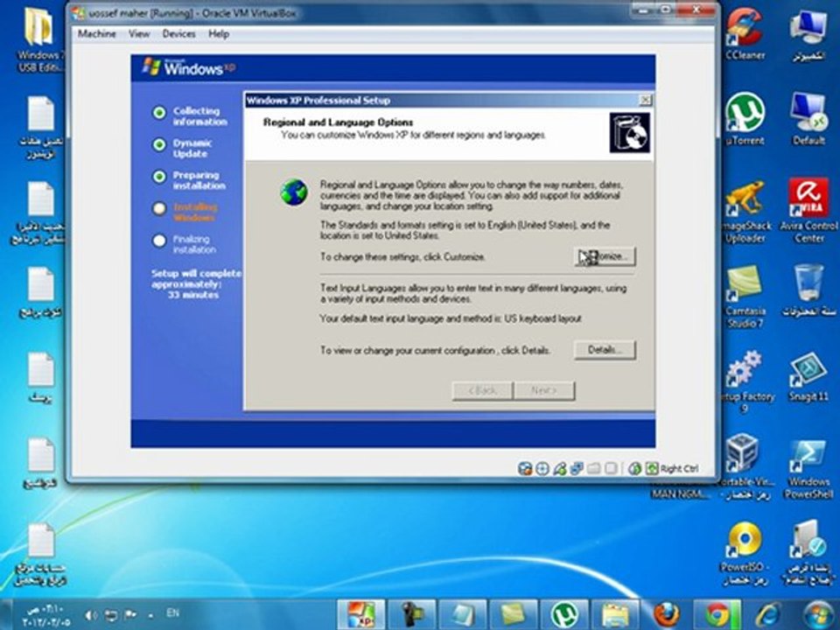
Task: Open the ImageShack Uploader desktop icon
Action: click(747, 212)
